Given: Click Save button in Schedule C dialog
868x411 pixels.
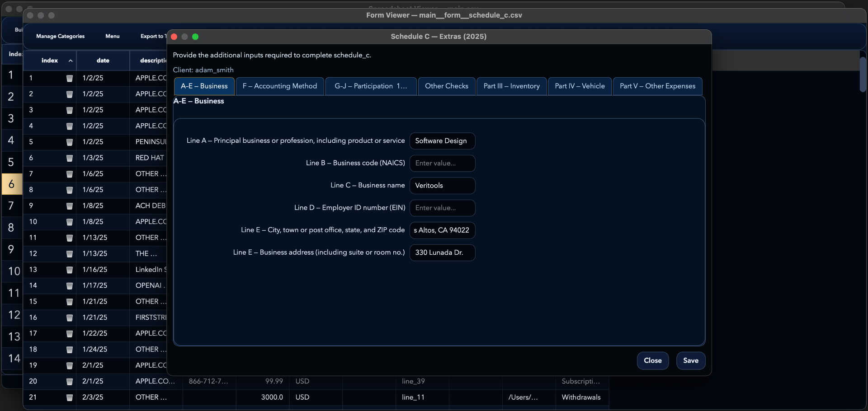Looking at the screenshot, I should (x=691, y=360).
